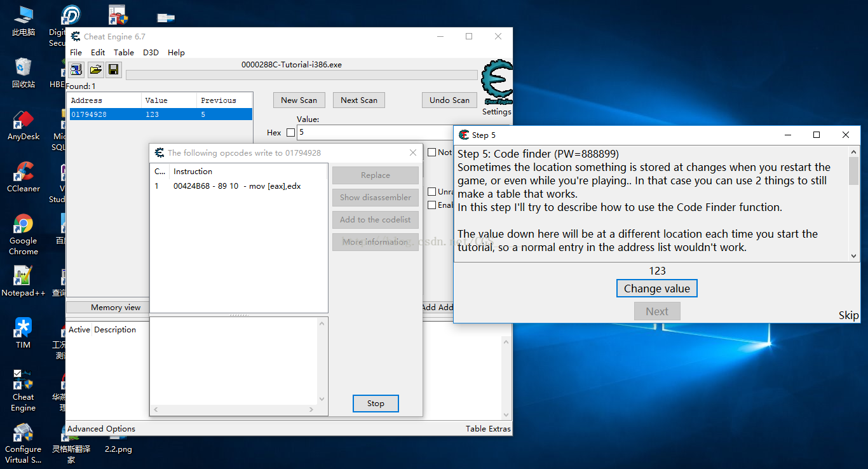Click the address table scrollbar down arrow

click(x=506, y=415)
